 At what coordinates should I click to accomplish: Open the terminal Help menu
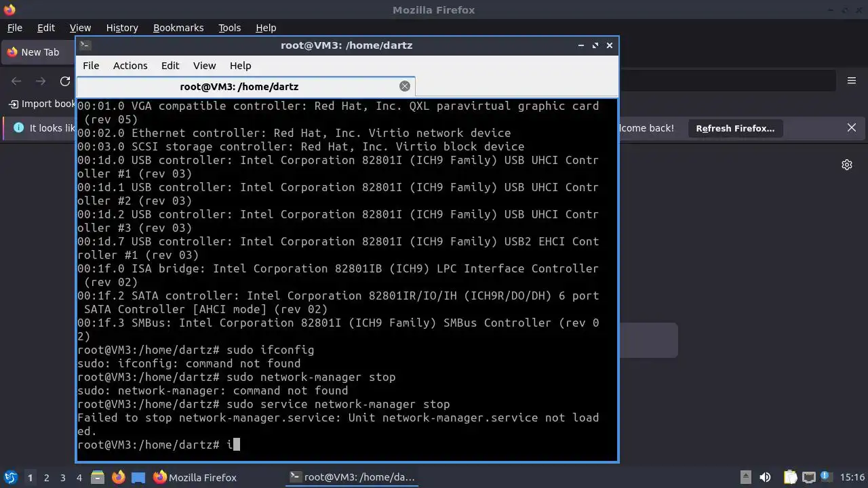click(x=240, y=66)
